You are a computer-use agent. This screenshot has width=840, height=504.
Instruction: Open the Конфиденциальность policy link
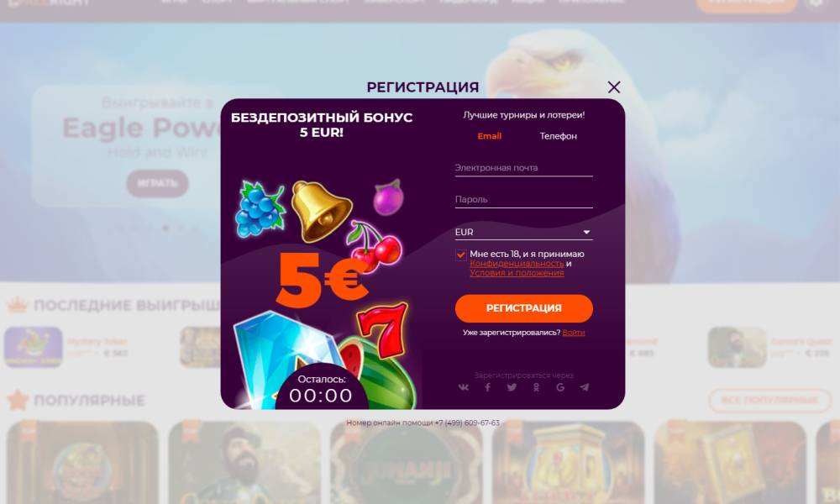(x=517, y=264)
